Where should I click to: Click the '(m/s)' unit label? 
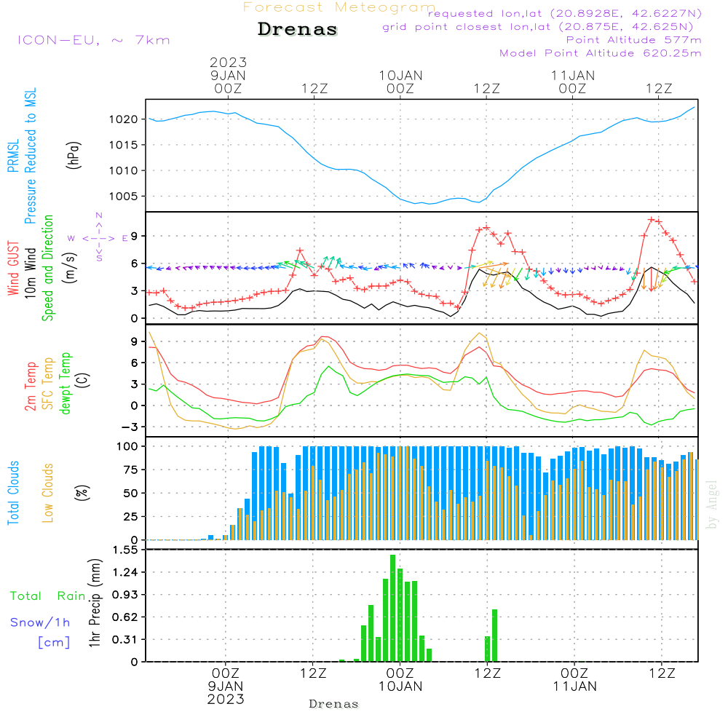70,268
